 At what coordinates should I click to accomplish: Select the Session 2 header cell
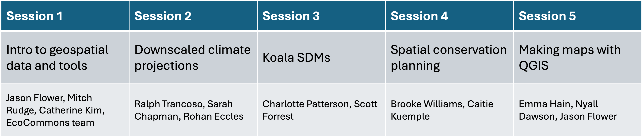point(193,16)
